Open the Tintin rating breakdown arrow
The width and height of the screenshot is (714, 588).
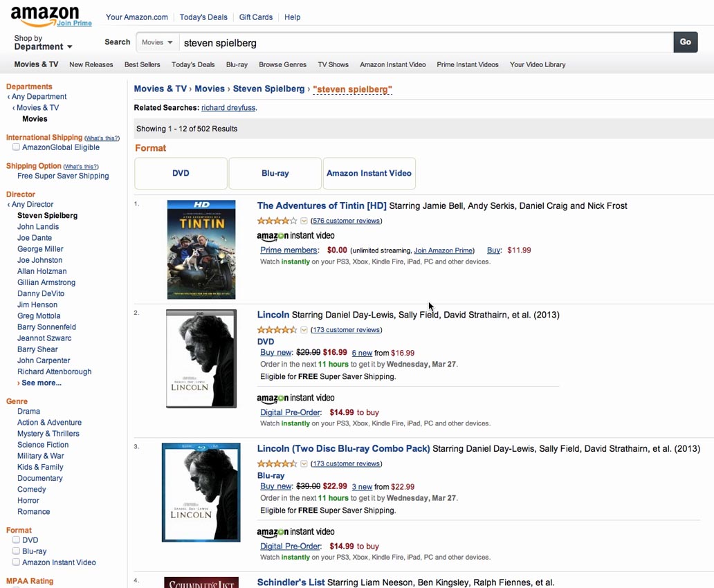point(304,221)
